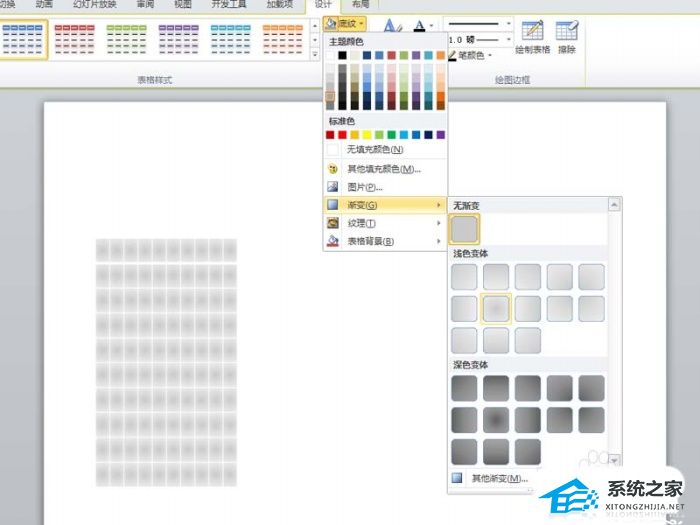Switch to the 加载项 ribbon tab

(280, 4)
